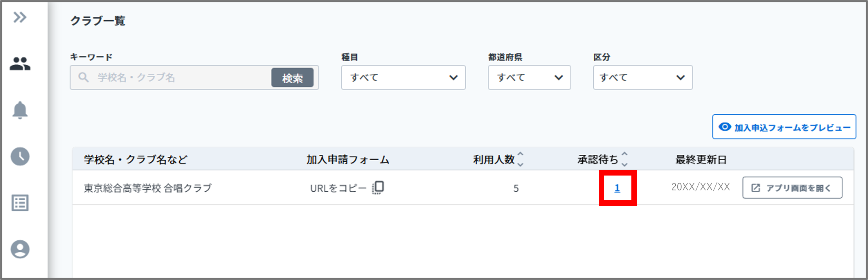Open the pending approval count link 1
The width and height of the screenshot is (868, 280).
617,188
